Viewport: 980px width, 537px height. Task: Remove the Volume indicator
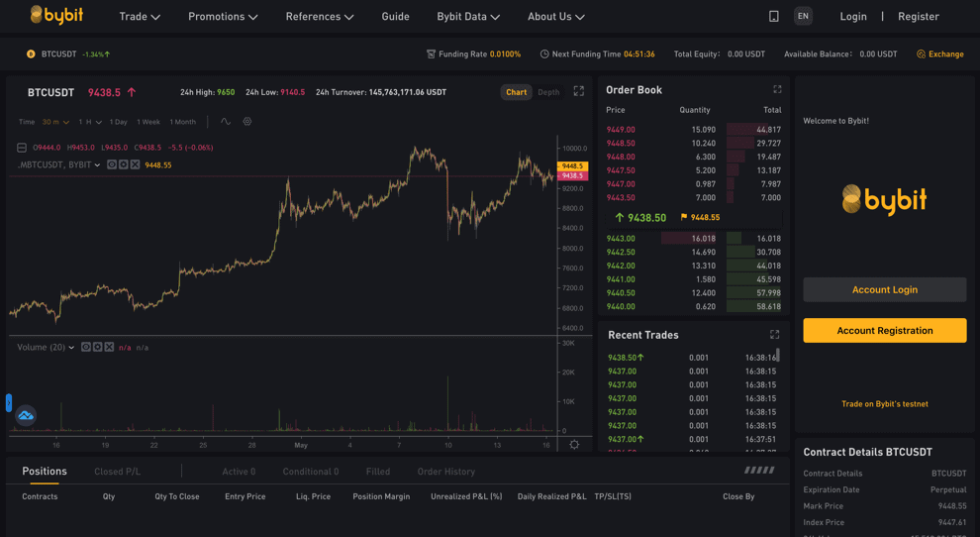[109, 347]
